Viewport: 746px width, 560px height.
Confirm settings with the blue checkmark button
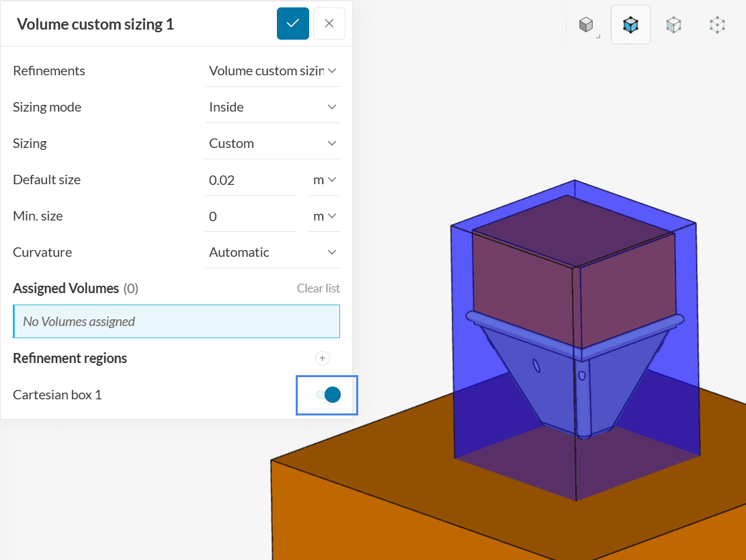(x=293, y=24)
